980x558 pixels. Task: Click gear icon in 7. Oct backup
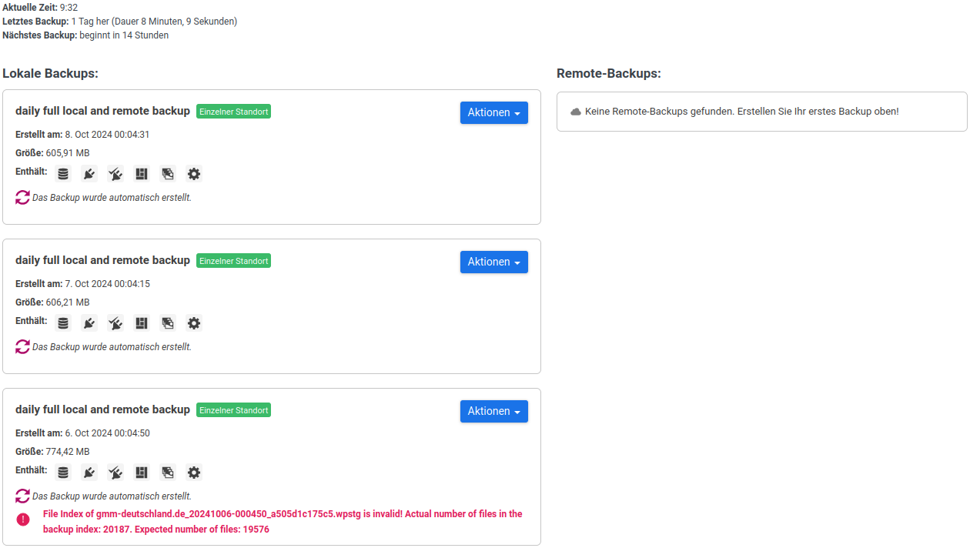[194, 323]
